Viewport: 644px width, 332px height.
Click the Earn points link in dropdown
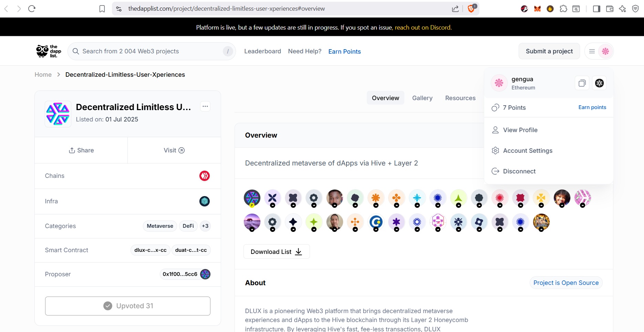coord(592,107)
